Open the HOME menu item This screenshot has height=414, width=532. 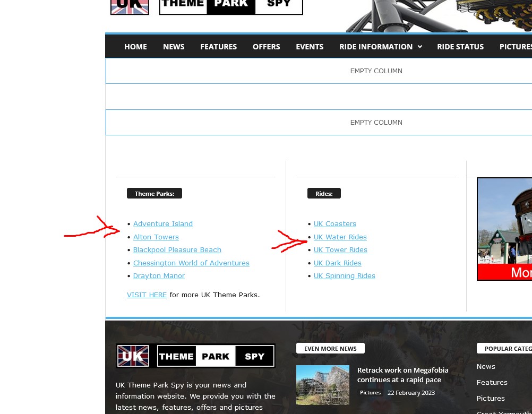point(135,47)
